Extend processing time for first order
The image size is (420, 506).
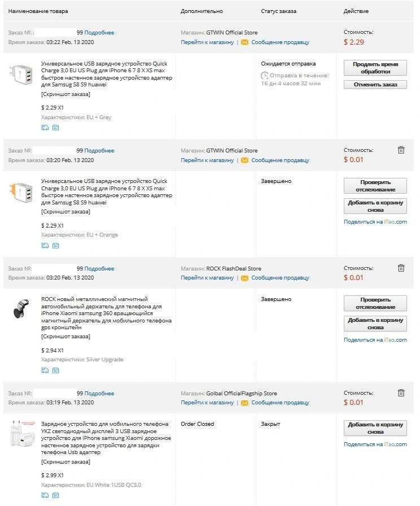point(375,68)
